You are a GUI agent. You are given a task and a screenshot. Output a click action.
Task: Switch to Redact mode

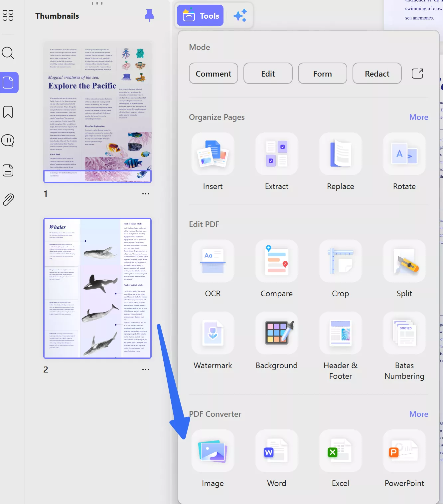[x=377, y=74]
